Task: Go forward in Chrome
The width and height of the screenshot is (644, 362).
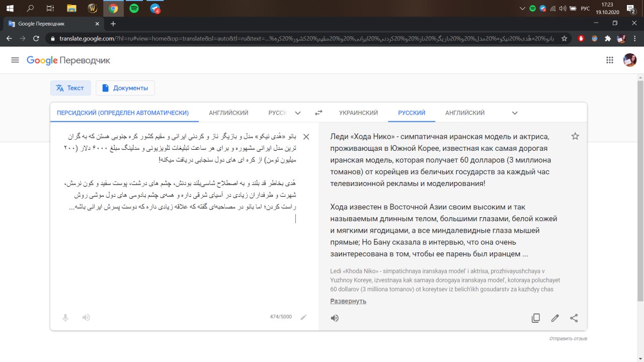Action: [22, 38]
